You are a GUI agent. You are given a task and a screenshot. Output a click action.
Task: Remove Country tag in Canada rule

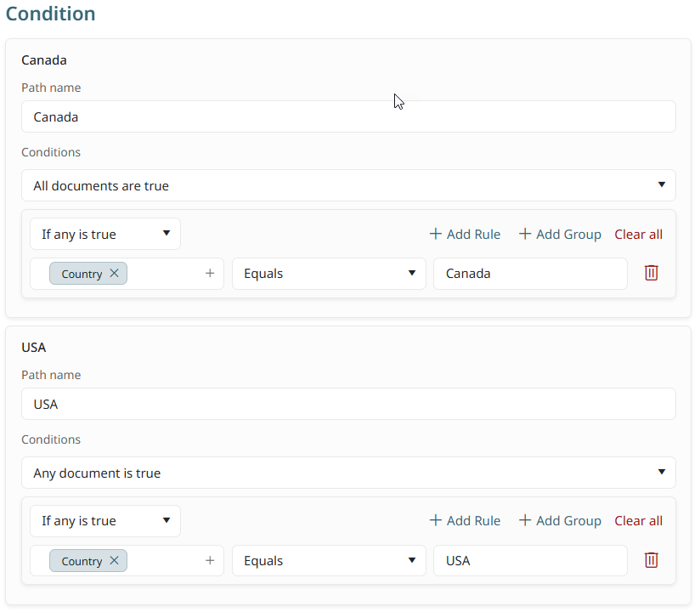[115, 274]
